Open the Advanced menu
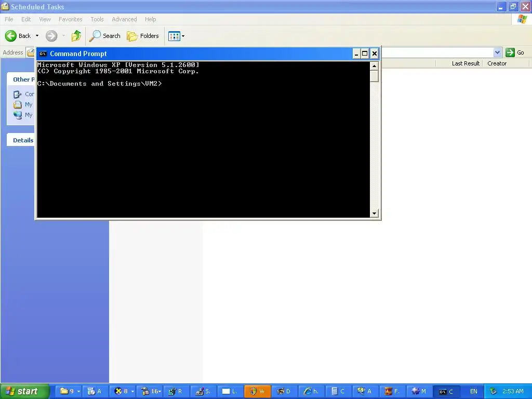 coord(125,19)
